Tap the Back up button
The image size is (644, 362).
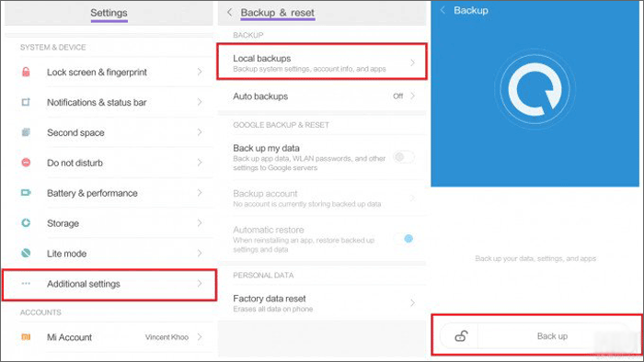pos(552,336)
